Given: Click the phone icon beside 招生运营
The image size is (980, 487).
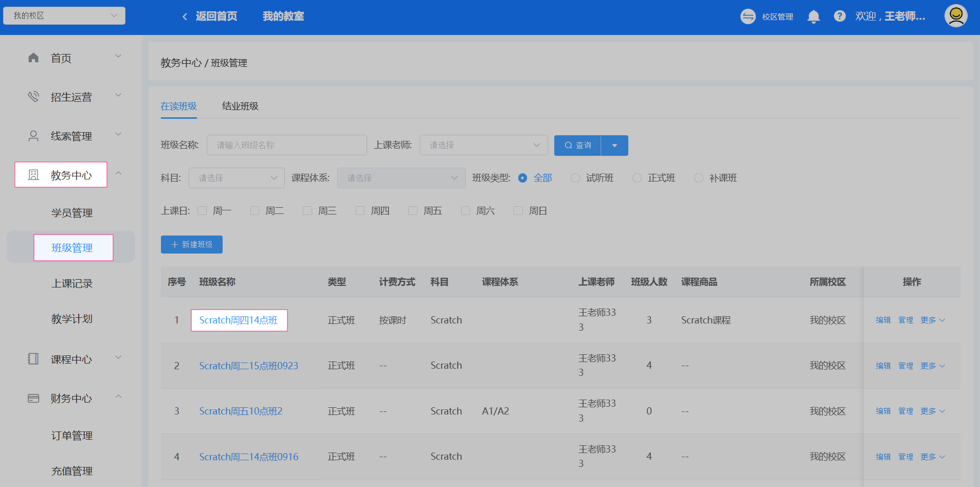Looking at the screenshot, I should coord(33,97).
